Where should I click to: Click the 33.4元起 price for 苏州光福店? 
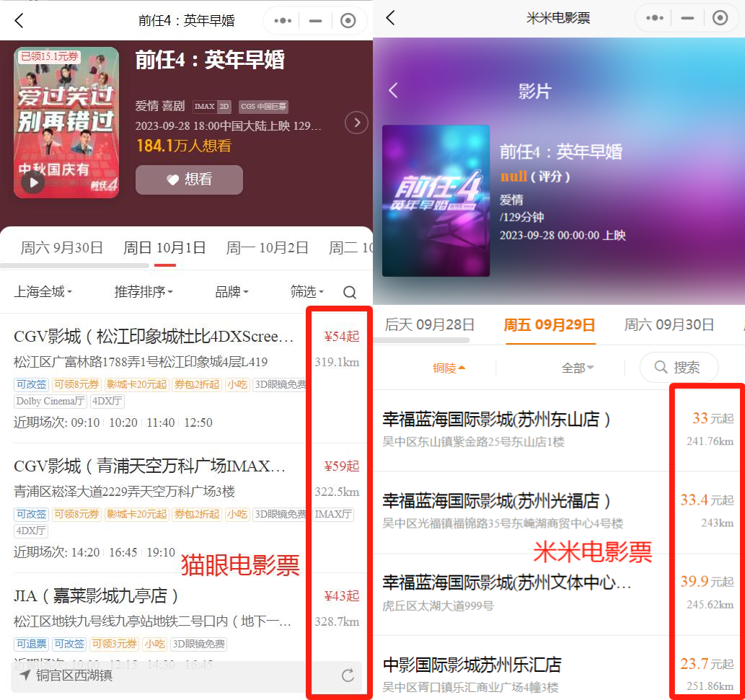coord(707,500)
